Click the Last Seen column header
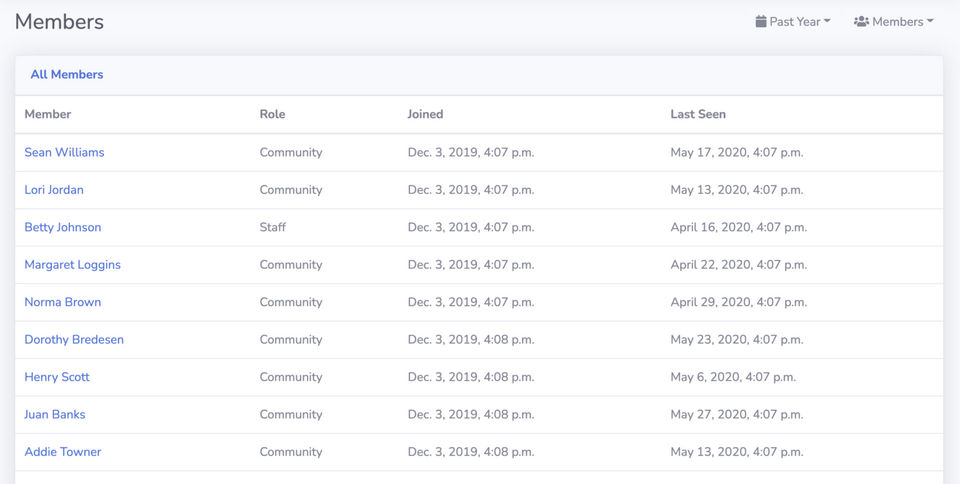The height and width of the screenshot is (484, 960). coord(698,114)
